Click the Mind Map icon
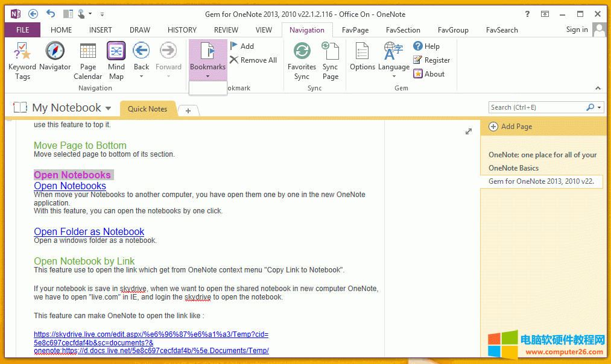 116,61
